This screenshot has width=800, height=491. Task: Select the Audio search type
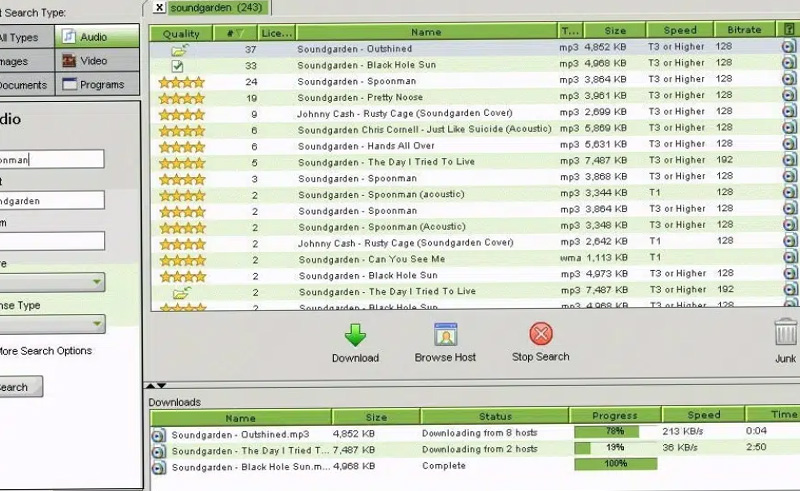click(97, 37)
